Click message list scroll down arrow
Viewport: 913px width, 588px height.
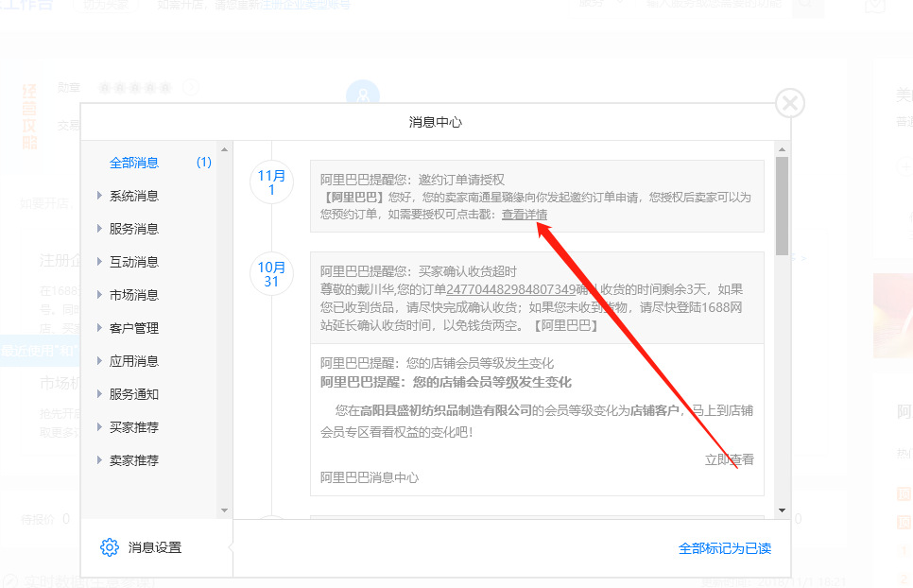(782, 510)
